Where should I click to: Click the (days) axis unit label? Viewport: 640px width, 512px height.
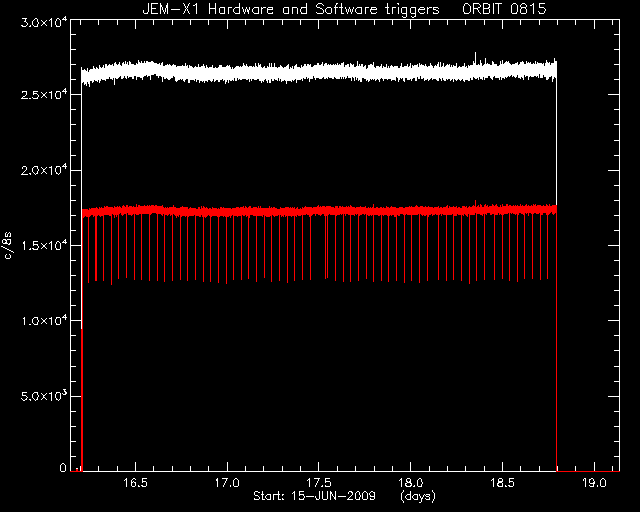tap(418, 496)
